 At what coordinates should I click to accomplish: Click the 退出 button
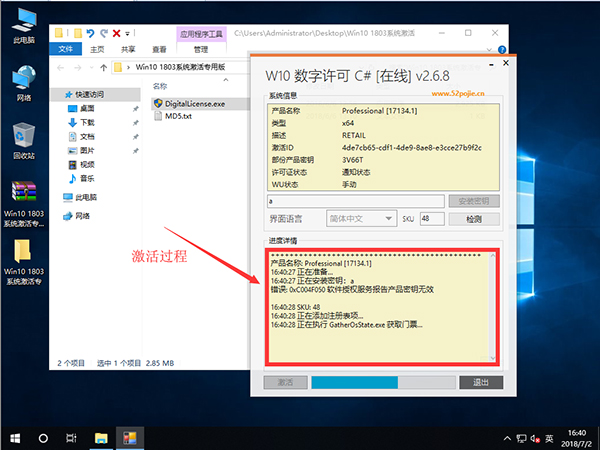coord(481,382)
